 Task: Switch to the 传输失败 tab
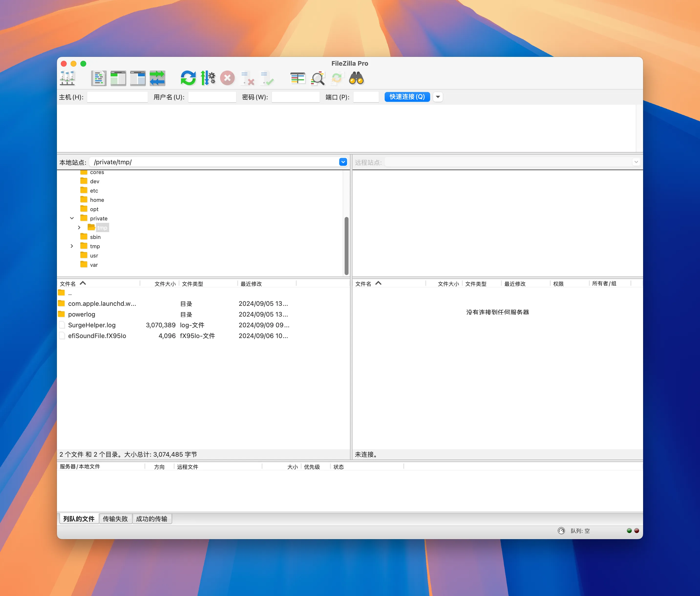(116, 519)
